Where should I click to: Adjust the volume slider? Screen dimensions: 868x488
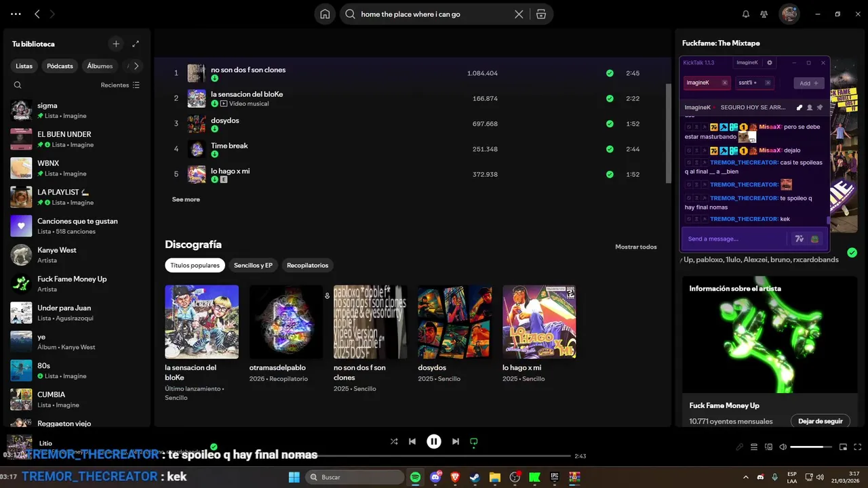click(x=811, y=447)
